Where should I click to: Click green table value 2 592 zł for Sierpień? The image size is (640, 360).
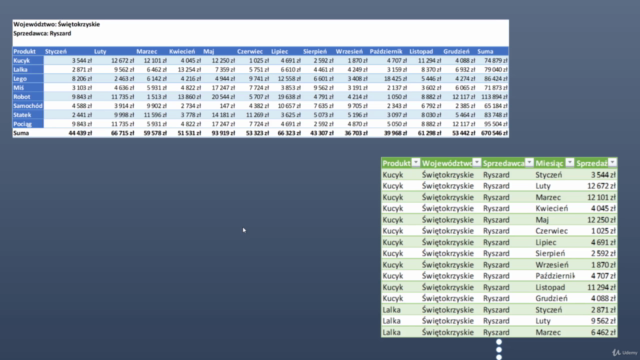pos(603,253)
